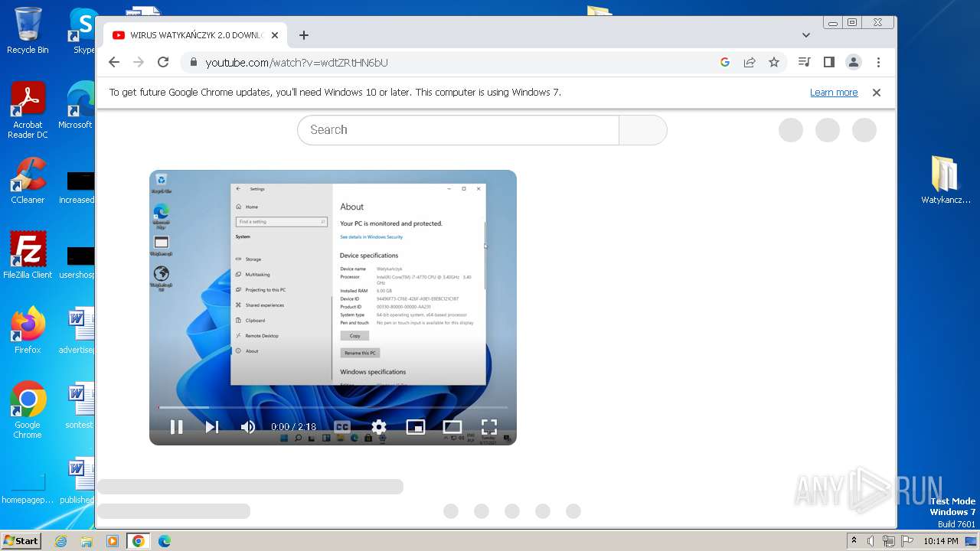Click the YouTube Search input field
980x551 pixels.
[x=458, y=130]
